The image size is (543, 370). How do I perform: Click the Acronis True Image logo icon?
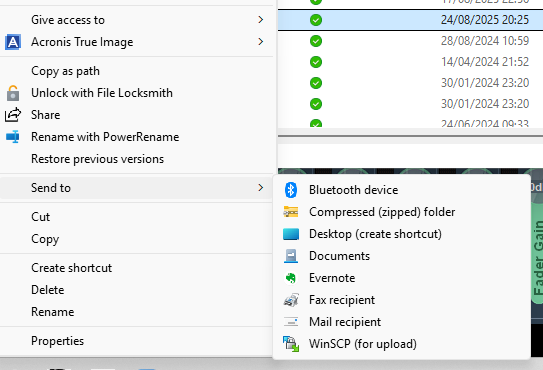(13, 42)
